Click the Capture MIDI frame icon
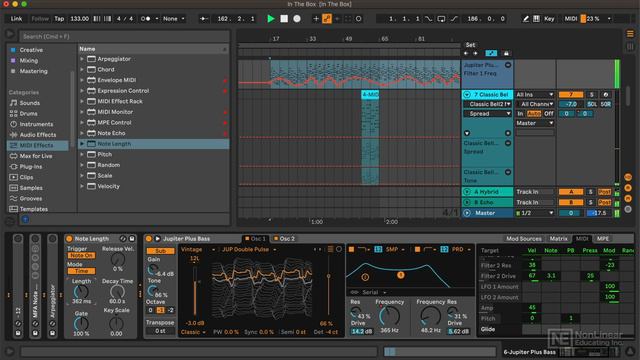This screenshot has height=360, width=640. (x=348, y=19)
